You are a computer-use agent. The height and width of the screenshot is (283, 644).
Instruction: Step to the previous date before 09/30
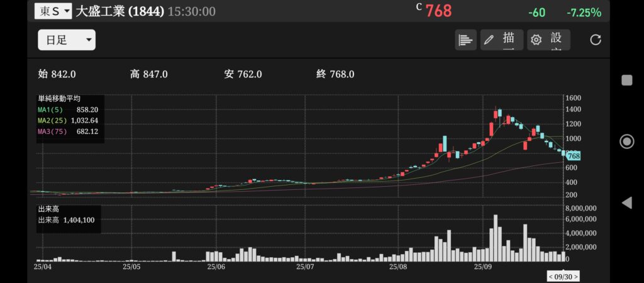(551, 277)
